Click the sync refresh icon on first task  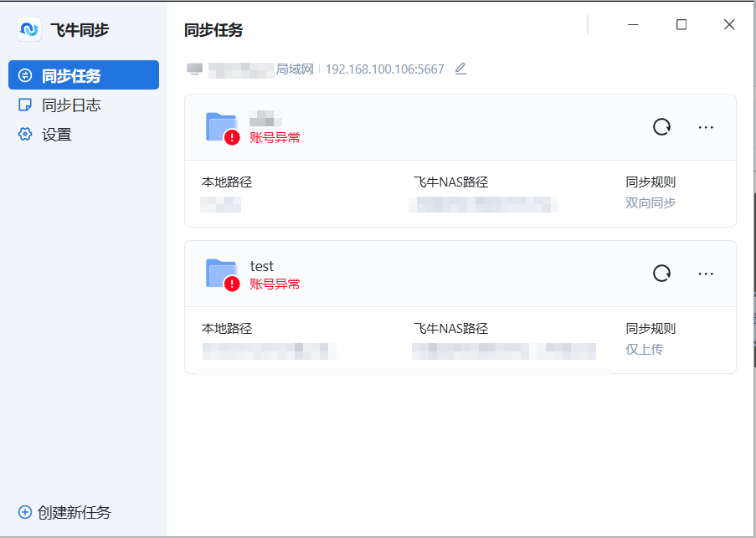(x=661, y=127)
